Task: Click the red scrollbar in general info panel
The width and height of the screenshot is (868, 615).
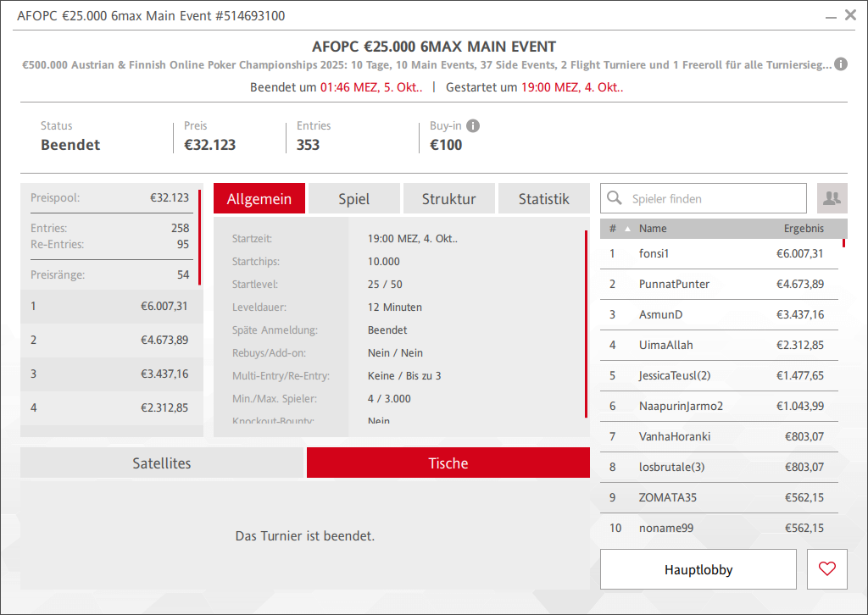Action: click(586, 324)
